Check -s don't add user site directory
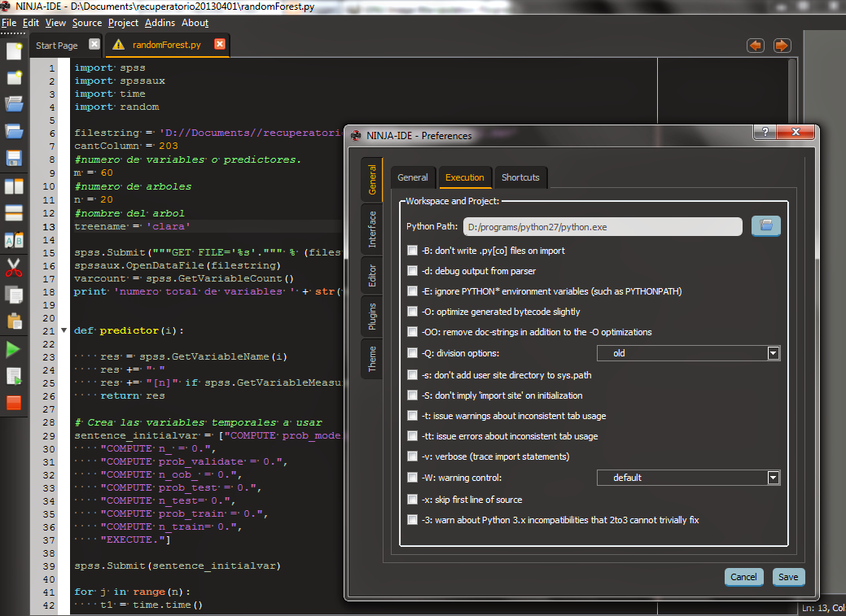The image size is (846, 616). (412, 375)
